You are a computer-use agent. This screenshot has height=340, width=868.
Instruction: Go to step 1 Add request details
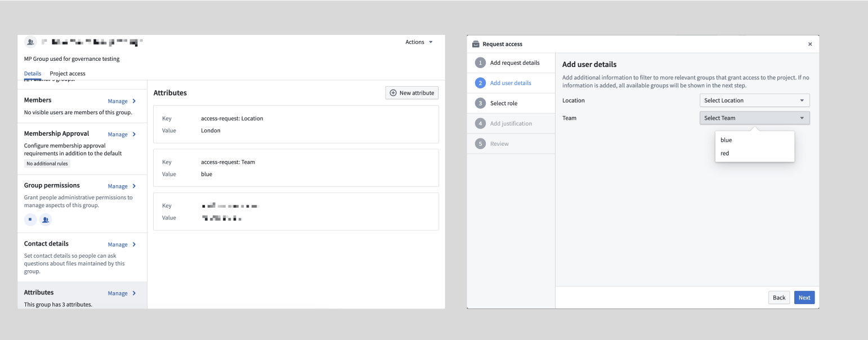point(511,62)
